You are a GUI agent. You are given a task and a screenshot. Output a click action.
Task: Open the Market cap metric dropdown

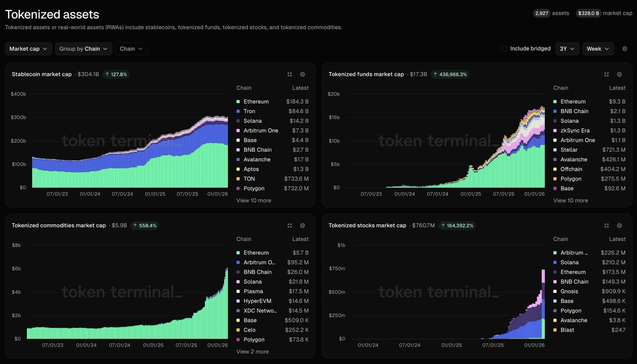click(x=29, y=49)
